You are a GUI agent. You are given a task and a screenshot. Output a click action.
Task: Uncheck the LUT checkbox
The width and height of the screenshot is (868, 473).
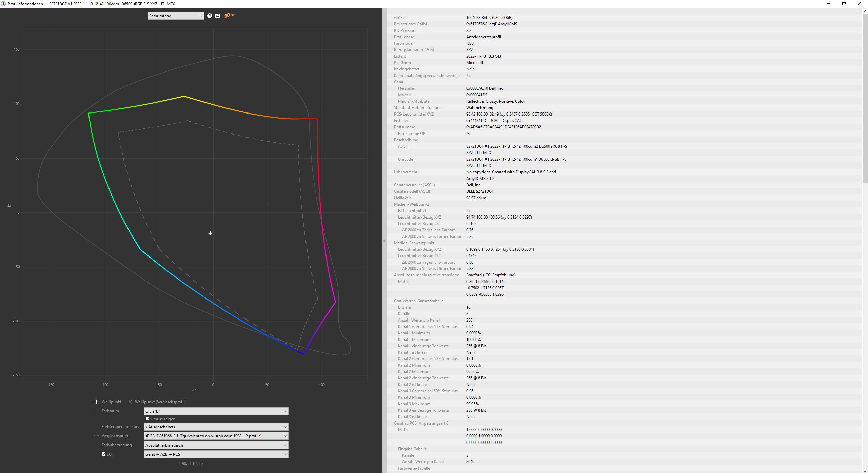point(104,454)
